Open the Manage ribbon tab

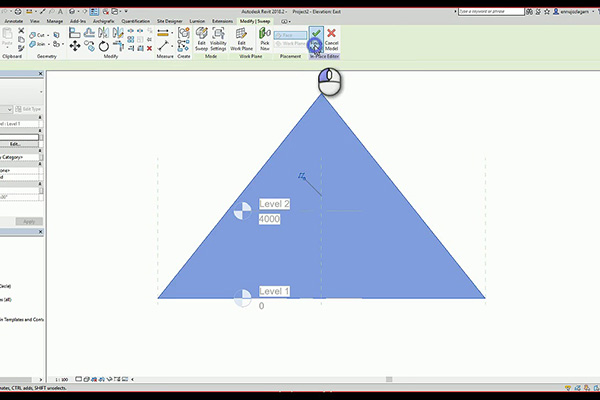click(x=54, y=21)
